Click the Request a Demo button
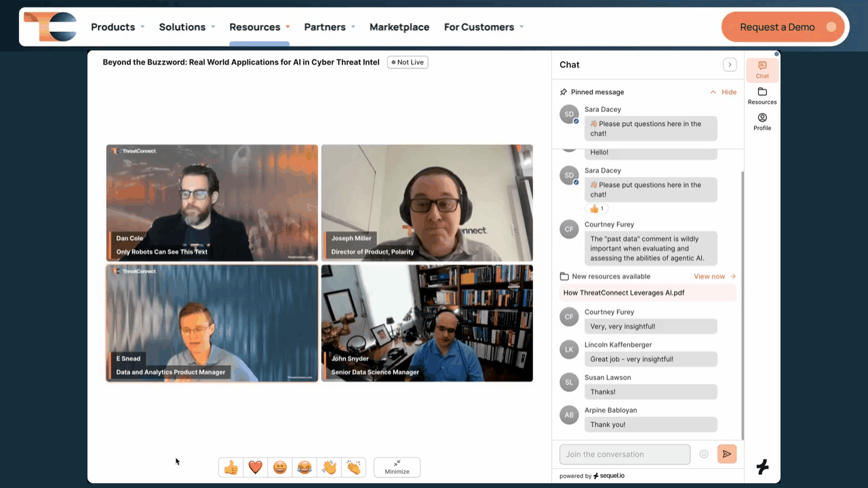Viewport: 868px width, 488px height. tap(783, 27)
